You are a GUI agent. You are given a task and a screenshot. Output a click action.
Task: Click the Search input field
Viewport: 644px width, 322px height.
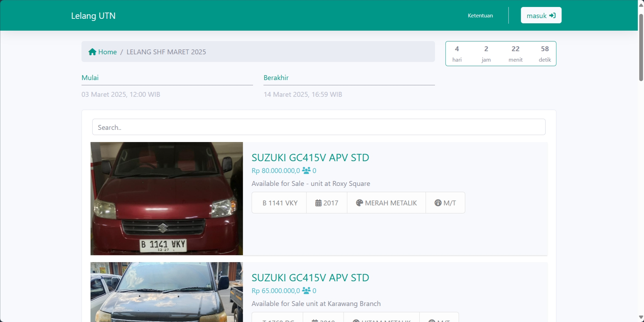[318, 127]
